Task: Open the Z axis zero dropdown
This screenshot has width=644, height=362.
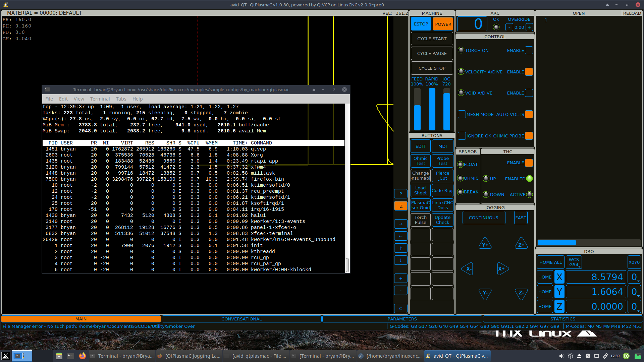Action: pyautogui.click(x=634, y=306)
